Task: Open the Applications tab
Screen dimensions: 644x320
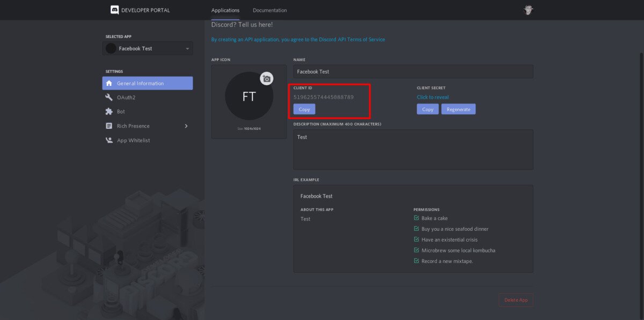Action: 225,10
